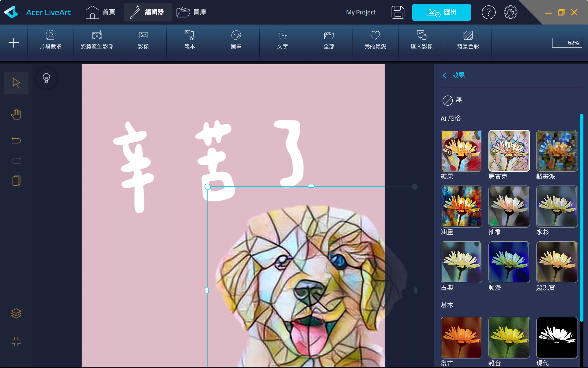
Task: Open the 圖章 stickers category
Action: [236, 40]
